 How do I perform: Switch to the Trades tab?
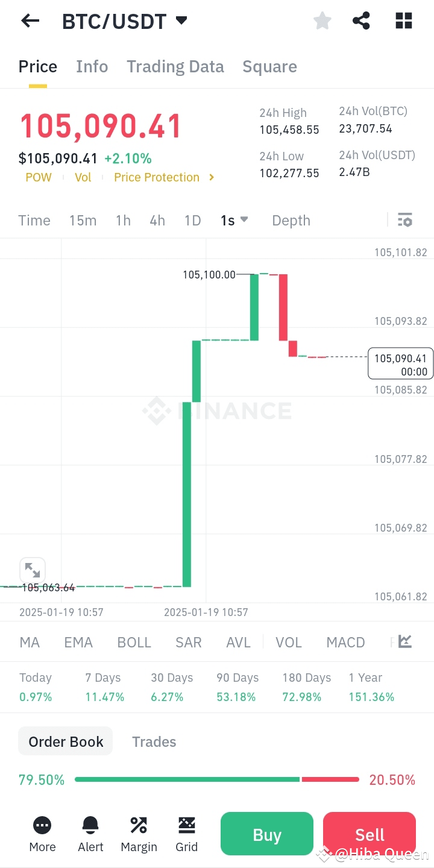click(x=154, y=741)
